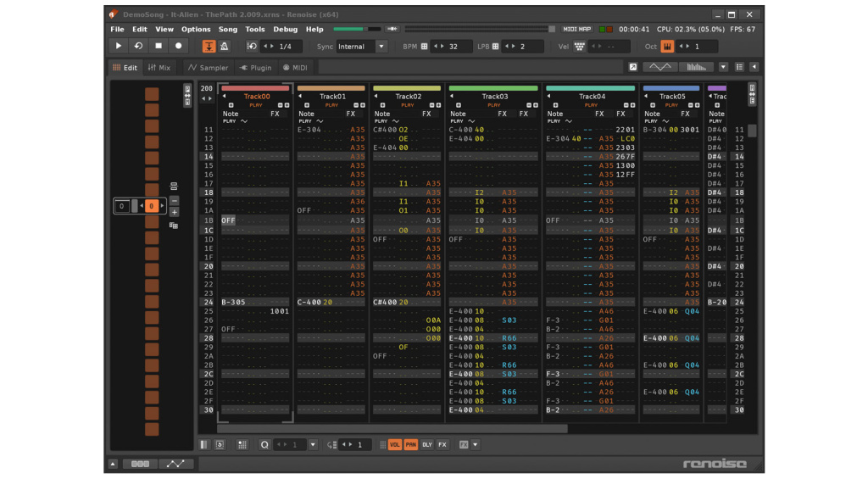Click the song position progress bar
This screenshot has height=479, width=868.
coord(480,29)
